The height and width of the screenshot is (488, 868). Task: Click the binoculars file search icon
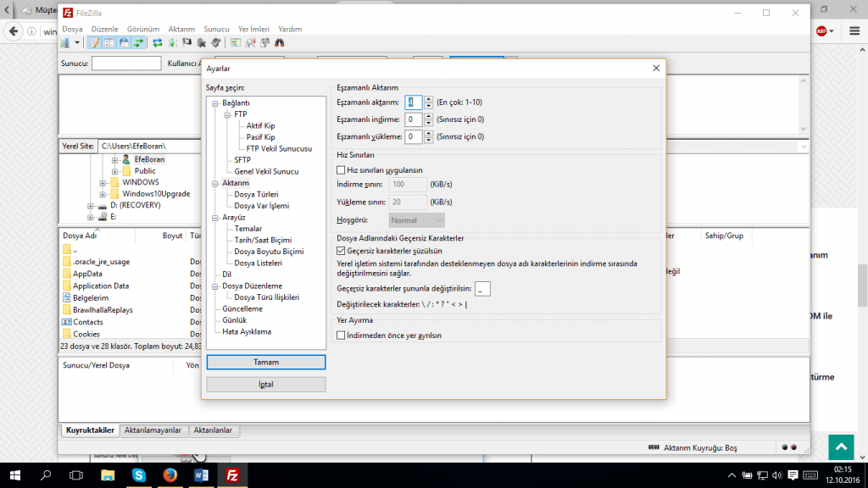(279, 42)
